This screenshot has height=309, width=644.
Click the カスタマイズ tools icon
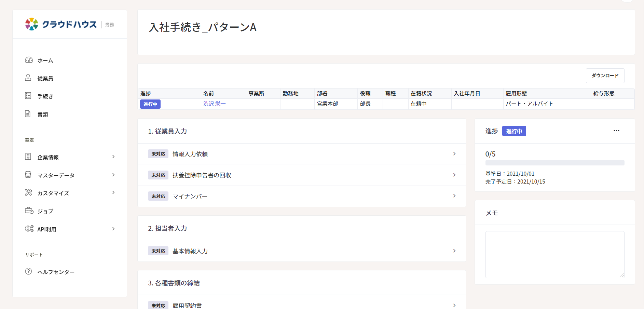[28, 192]
